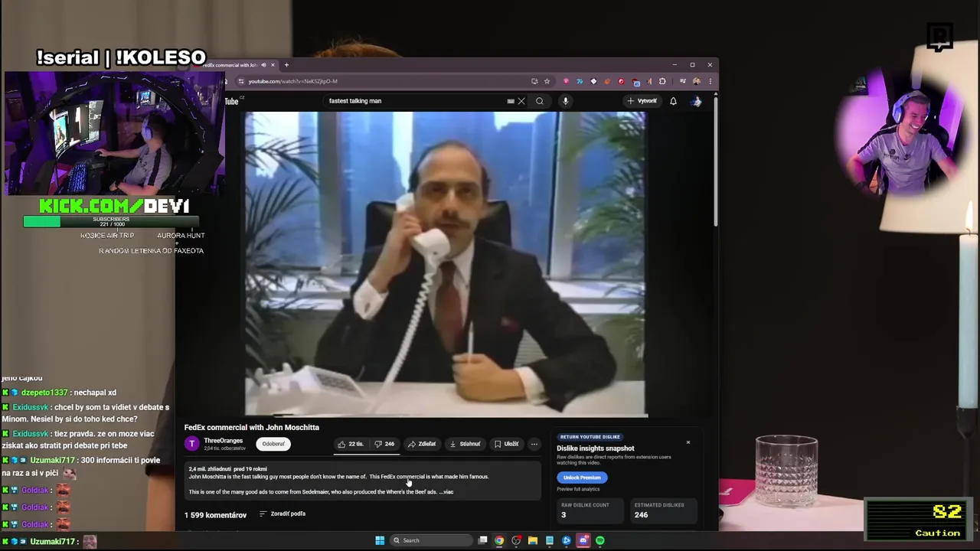980x551 pixels.
Task: Expand description with ...viac
Action: [446, 492]
